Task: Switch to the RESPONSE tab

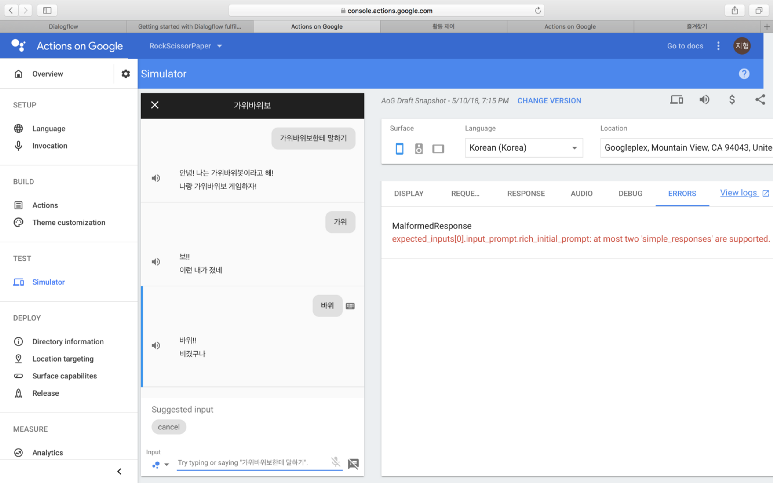Action: pos(525,193)
